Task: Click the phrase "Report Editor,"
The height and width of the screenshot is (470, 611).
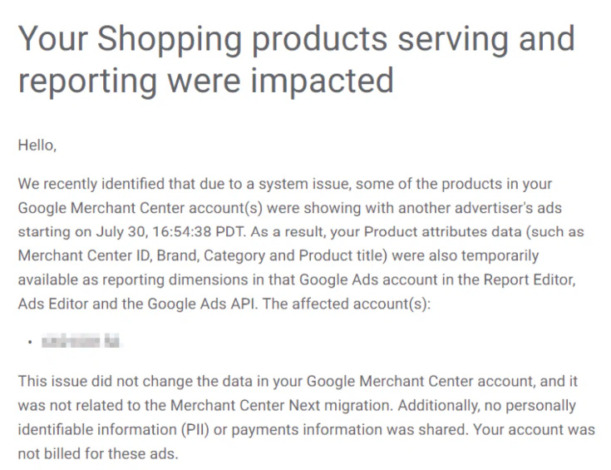Action: point(530,280)
